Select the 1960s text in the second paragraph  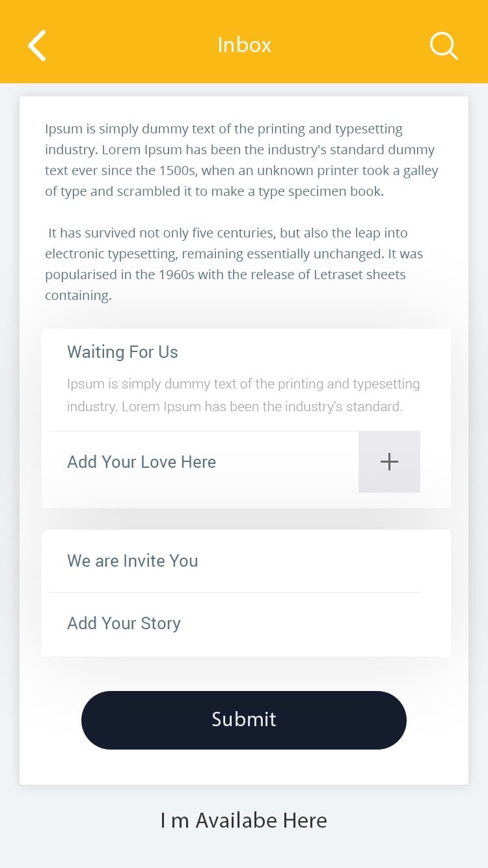click(x=176, y=275)
